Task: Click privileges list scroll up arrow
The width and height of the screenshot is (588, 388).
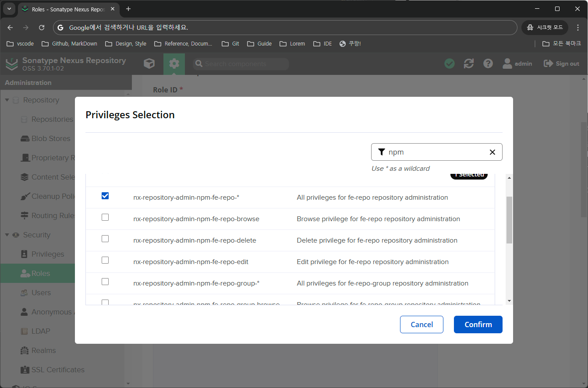Action: pos(509,178)
